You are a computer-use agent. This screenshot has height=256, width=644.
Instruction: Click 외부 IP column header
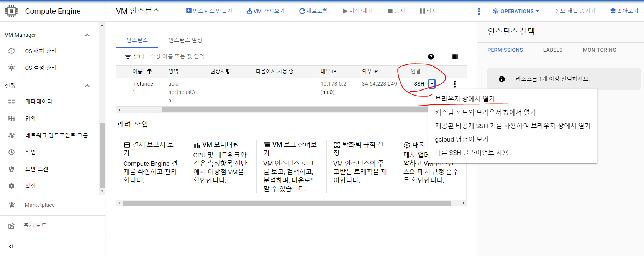click(x=370, y=71)
